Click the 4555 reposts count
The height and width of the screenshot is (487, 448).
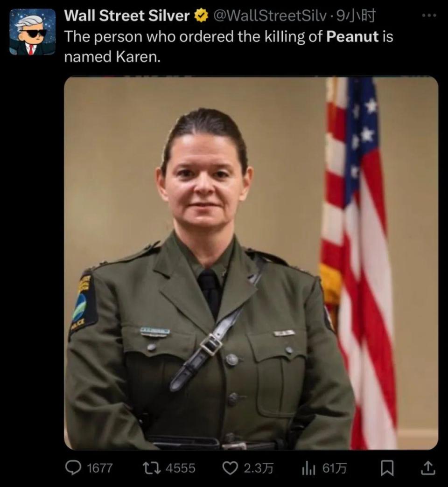(x=180, y=468)
